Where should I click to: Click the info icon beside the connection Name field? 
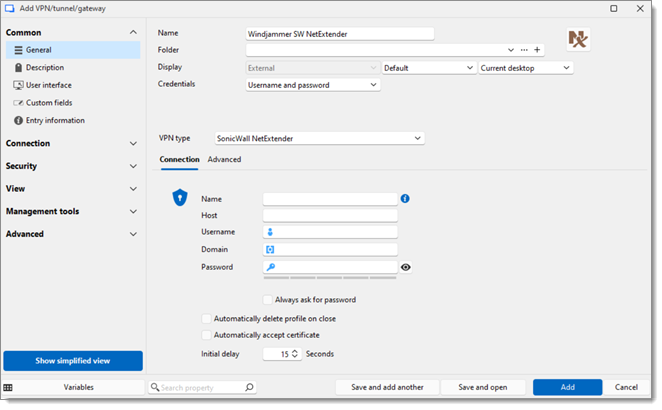(405, 198)
